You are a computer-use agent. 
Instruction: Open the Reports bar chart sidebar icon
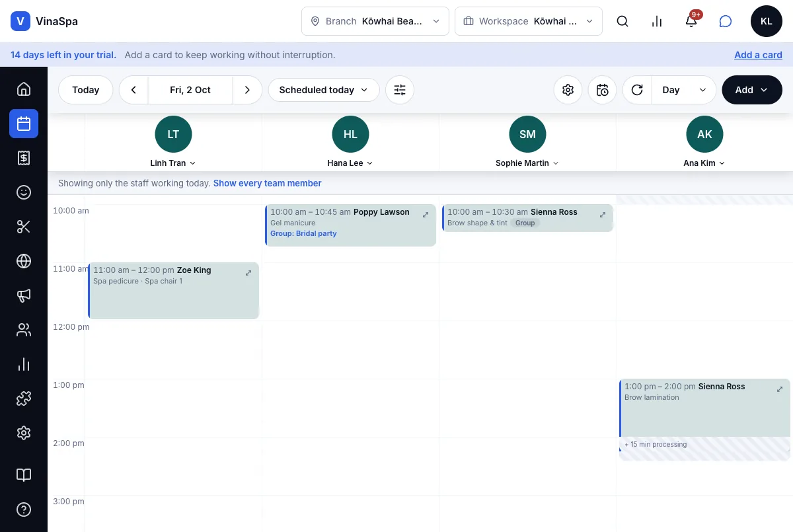click(24, 364)
